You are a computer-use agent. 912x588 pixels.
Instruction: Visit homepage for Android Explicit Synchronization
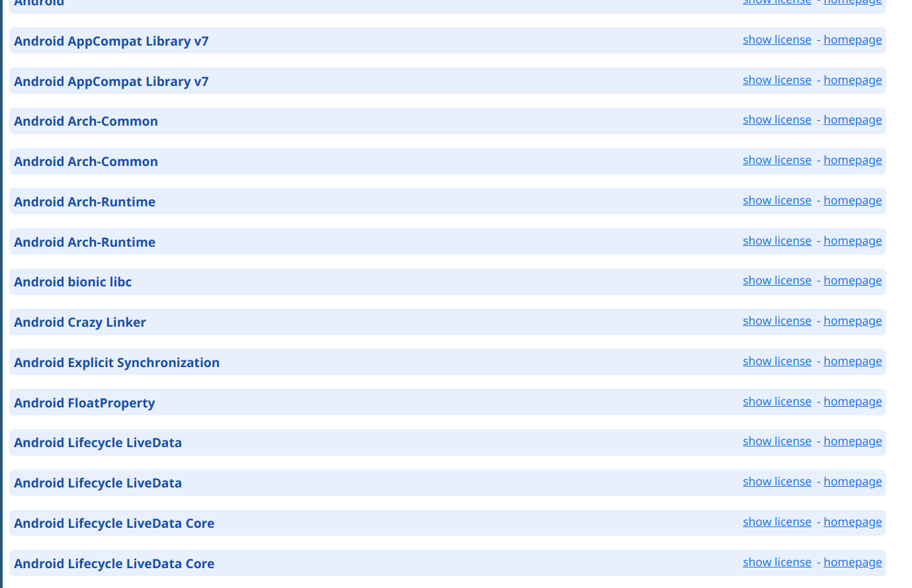[852, 361]
